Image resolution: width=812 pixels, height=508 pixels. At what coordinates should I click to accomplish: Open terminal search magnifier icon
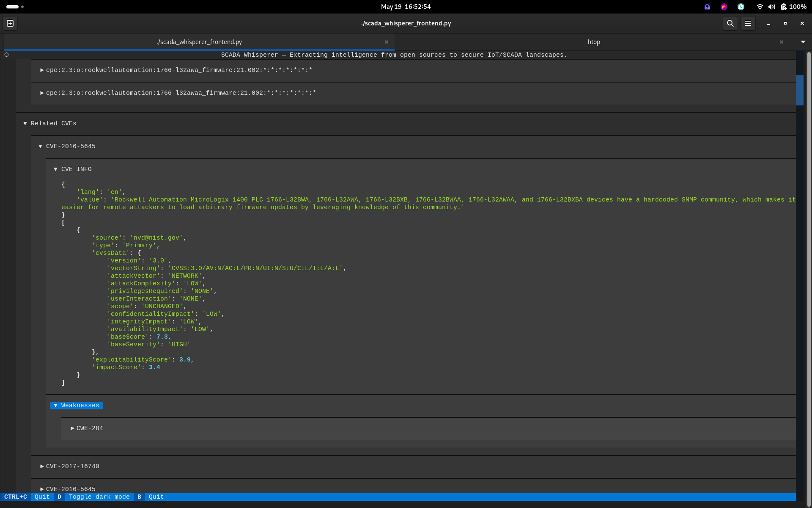point(730,23)
